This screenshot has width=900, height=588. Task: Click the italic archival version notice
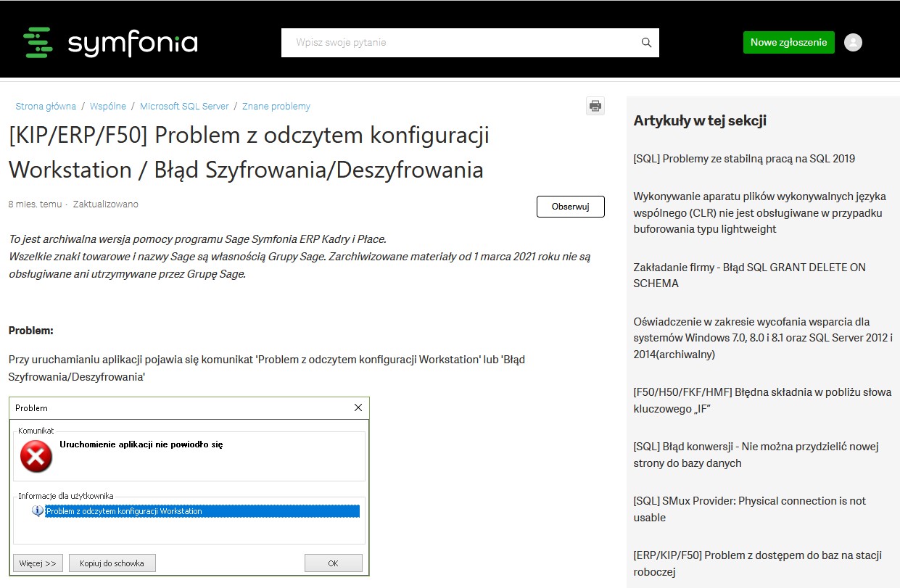pos(300,257)
